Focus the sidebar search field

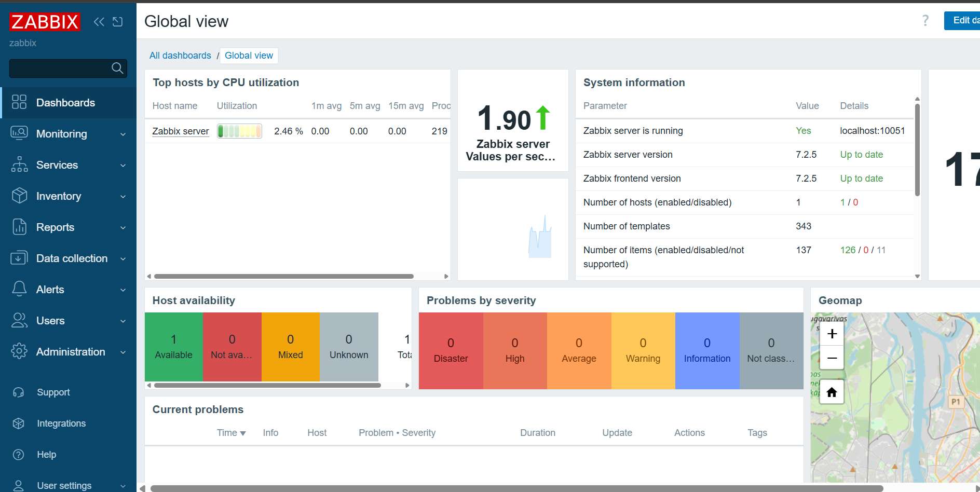tap(60, 68)
